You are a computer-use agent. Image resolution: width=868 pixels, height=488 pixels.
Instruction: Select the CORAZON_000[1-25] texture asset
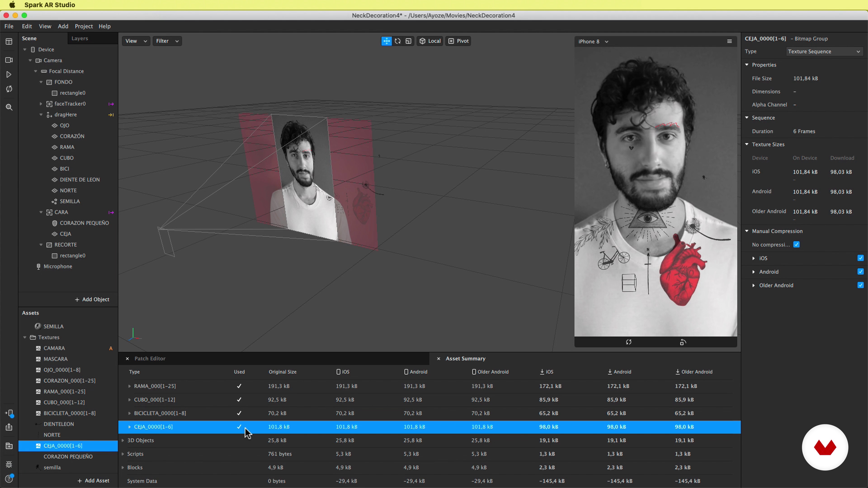coord(69,380)
